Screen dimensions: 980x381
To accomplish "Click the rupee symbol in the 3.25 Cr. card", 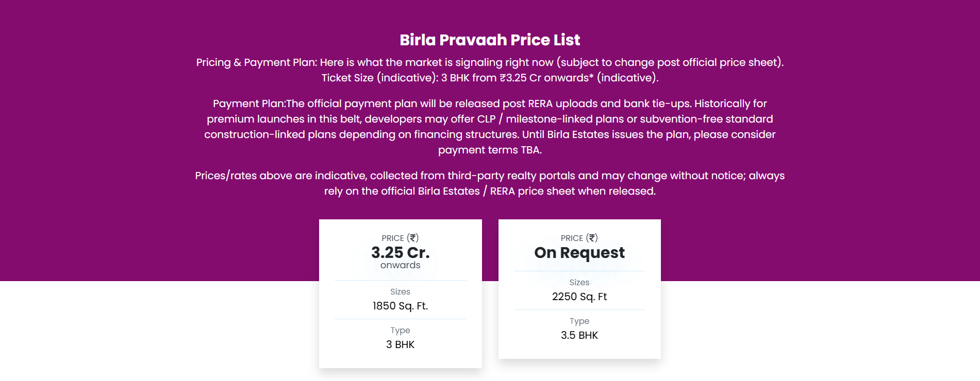I will click(x=413, y=238).
